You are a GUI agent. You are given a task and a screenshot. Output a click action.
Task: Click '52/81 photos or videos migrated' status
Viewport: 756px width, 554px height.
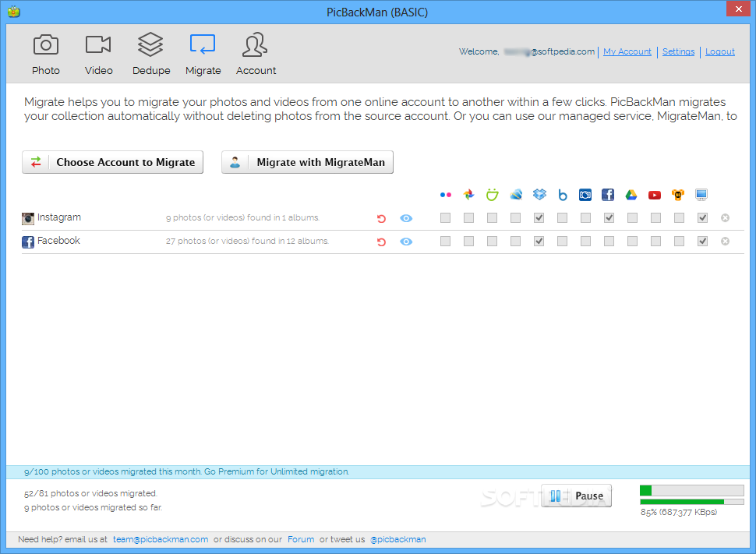click(90, 493)
